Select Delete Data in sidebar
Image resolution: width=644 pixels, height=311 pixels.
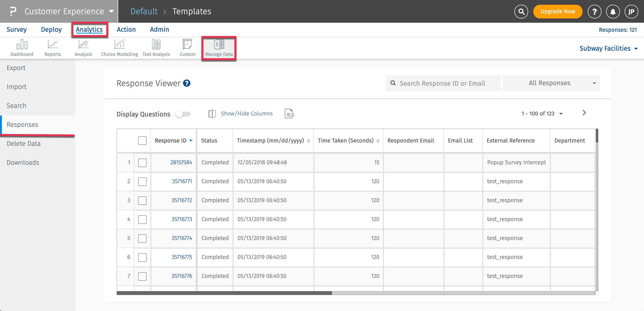pos(23,143)
